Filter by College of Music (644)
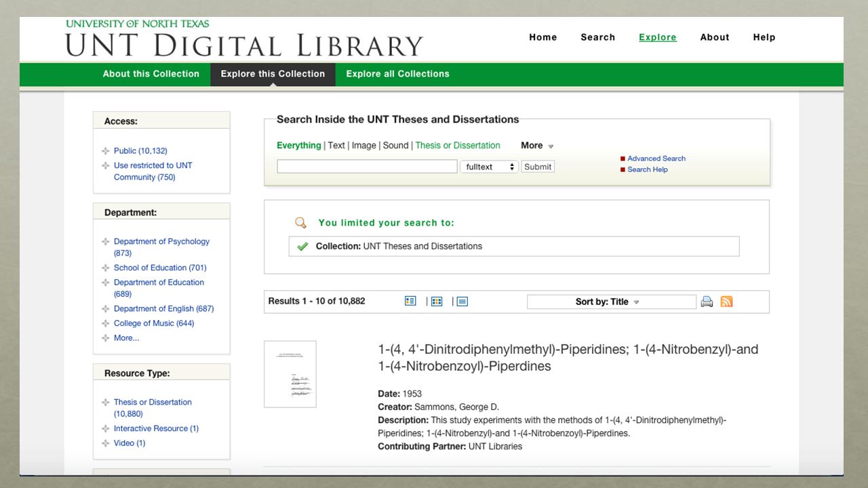This screenshot has height=488, width=868. [x=154, y=323]
